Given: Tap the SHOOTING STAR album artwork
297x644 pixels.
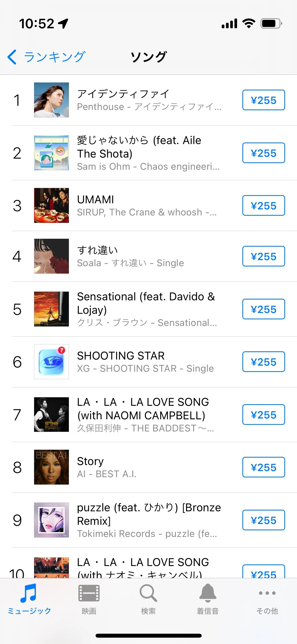Looking at the screenshot, I should pos(51,362).
